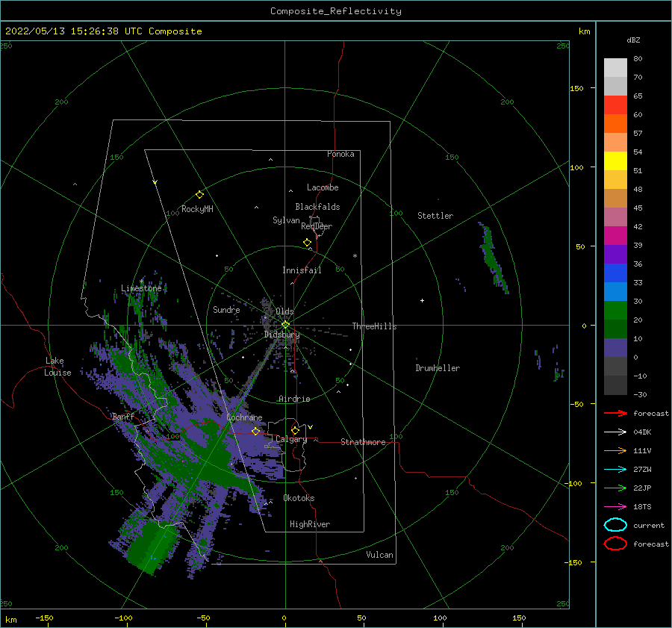
Task: Click the Stettler label
Action: tap(435, 216)
